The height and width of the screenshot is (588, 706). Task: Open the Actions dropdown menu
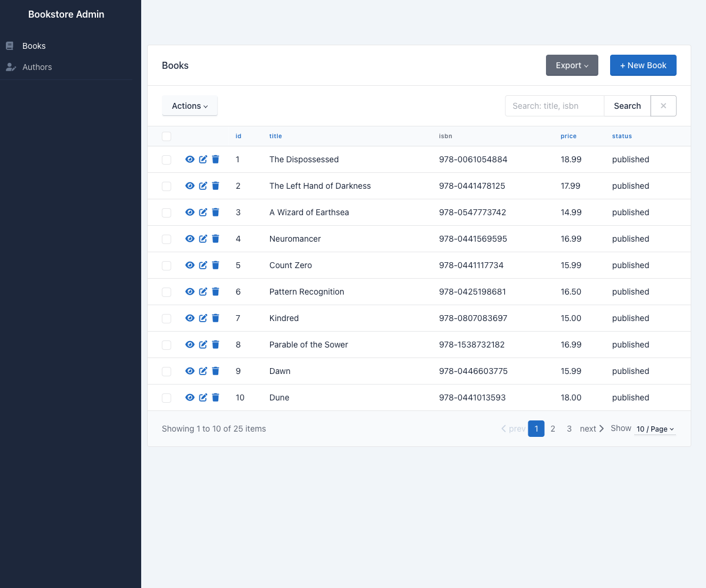tap(189, 106)
